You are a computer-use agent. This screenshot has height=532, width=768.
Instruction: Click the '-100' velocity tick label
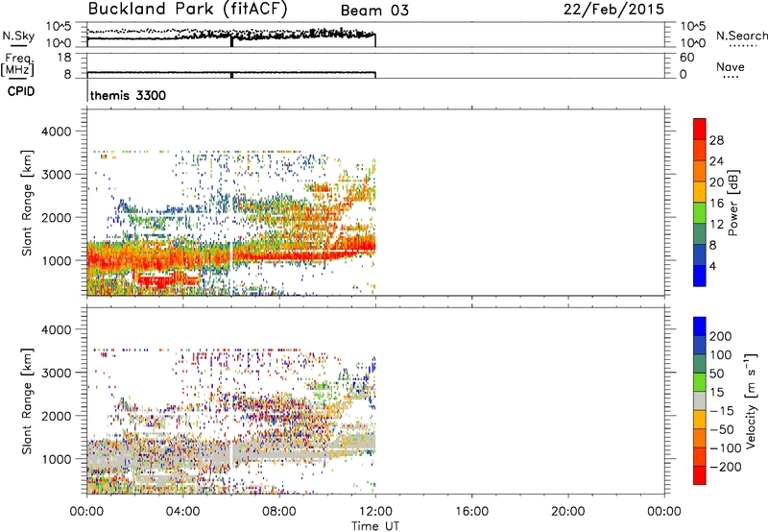pos(726,448)
